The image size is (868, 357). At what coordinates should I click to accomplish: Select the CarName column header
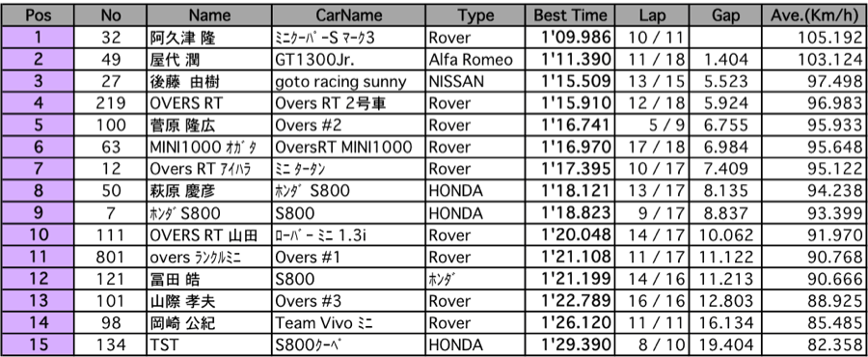[x=349, y=14]
